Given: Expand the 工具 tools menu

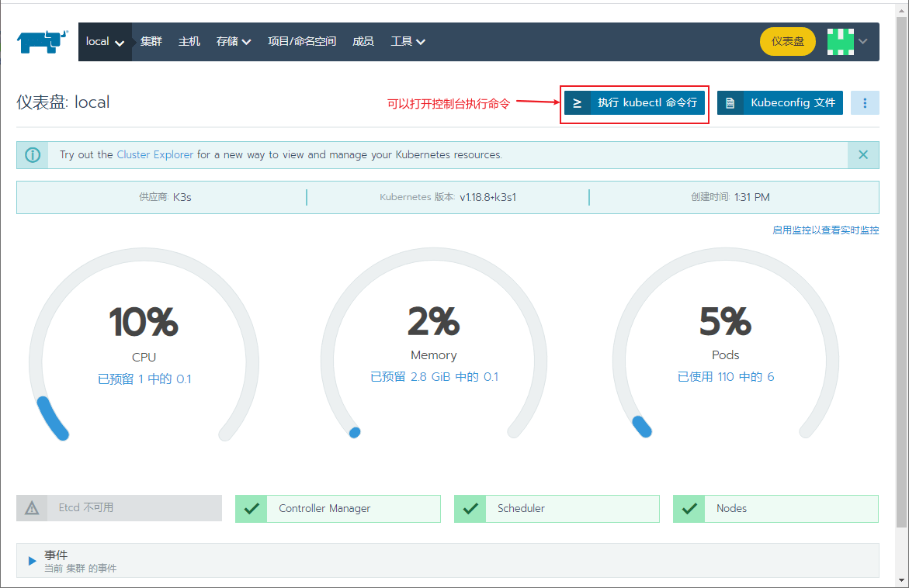Looking at the screenshot, I should (x=408, y=42).
